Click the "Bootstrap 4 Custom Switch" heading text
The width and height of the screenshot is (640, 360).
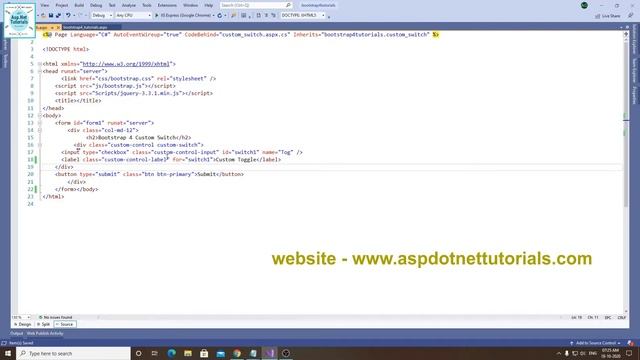click(x=137, y=138)
